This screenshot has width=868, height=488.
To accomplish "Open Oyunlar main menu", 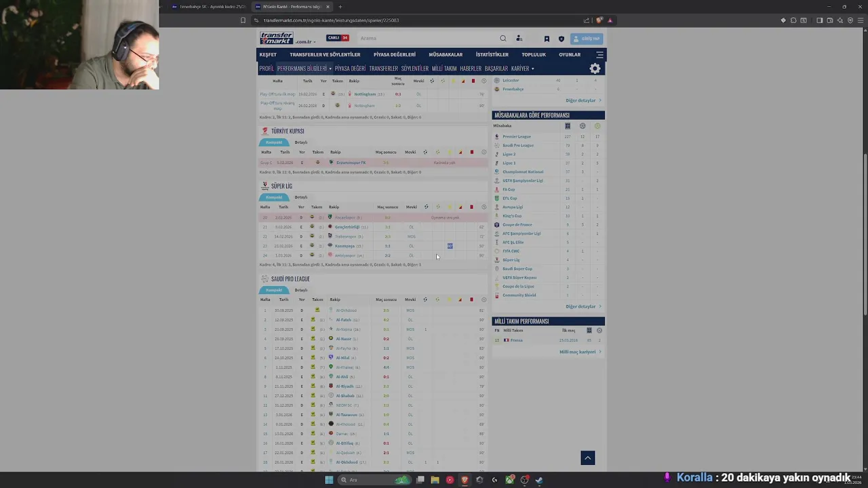I will 570,54.
